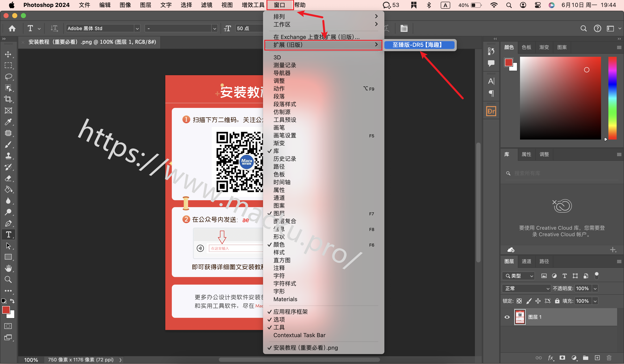Open the Paragraph panel icon
The width and height of the screenshot is (624, 364).
coord(491,93)
